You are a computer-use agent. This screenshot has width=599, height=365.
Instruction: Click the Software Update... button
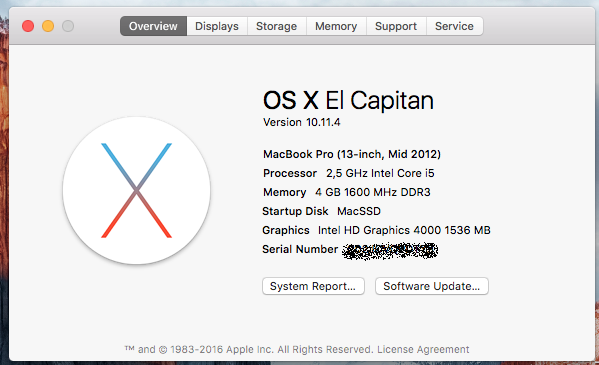coord(432,286)
